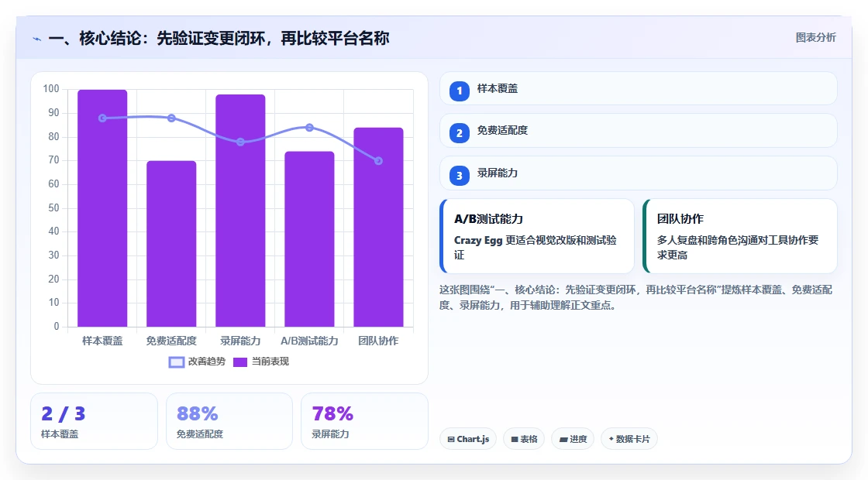This screenshot has height=480, width=868.
Task: Click the y-axis value 0
Action: click(57, 326)
